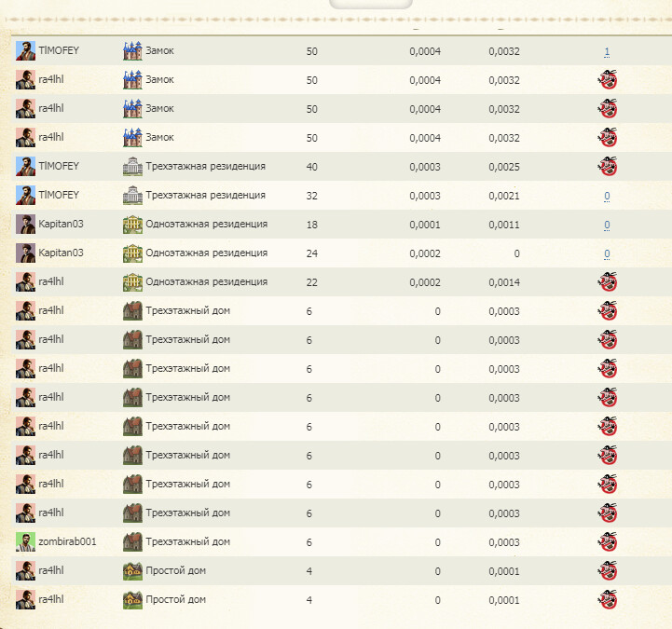672x629 pixels.
Task: Click TIMOFEY's avatar in the Замок row
Action: point(25,50)
